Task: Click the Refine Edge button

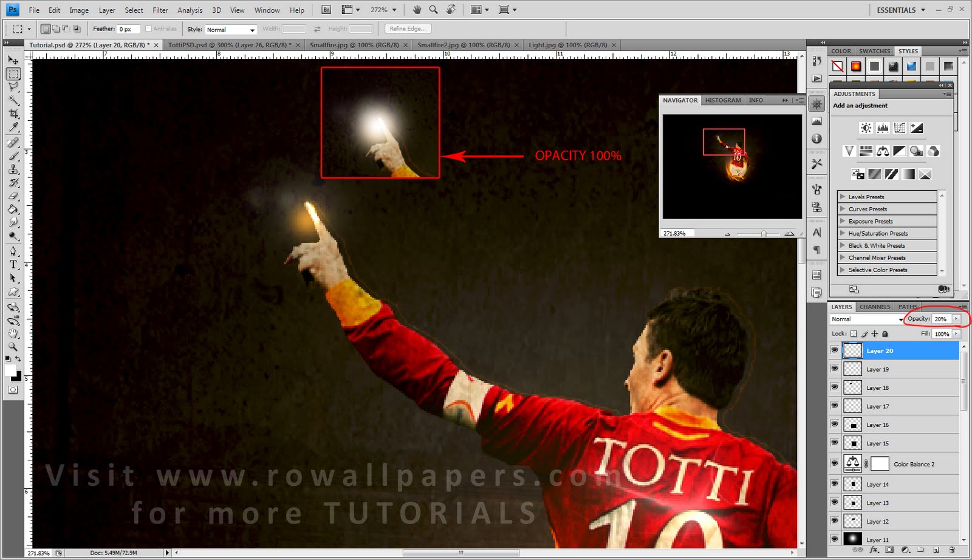Action: pyautogui.click(x=408, y=29)
